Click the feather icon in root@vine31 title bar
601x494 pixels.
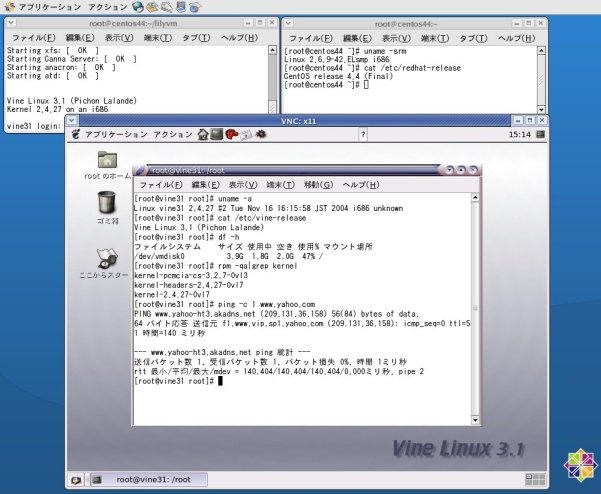tap(140, 170)
